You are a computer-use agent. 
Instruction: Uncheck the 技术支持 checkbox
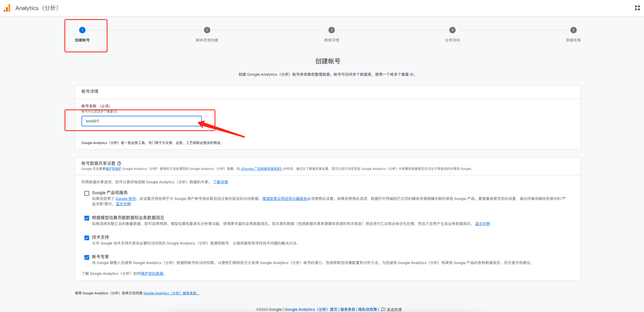click(x=87, y=238)
